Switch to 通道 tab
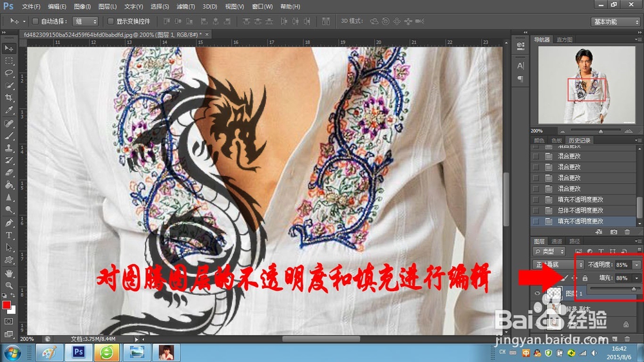 click(556, 241)
